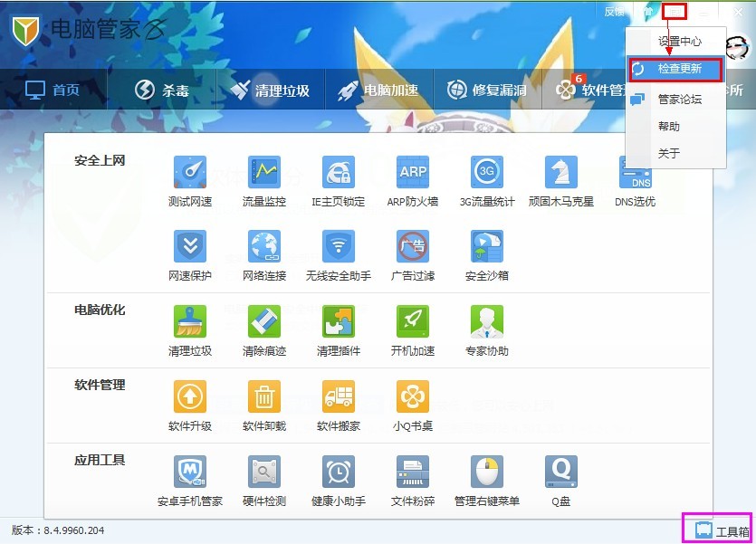Open the skin changer shirt icon
756x544 pixels.
click(x=648, y=12)
